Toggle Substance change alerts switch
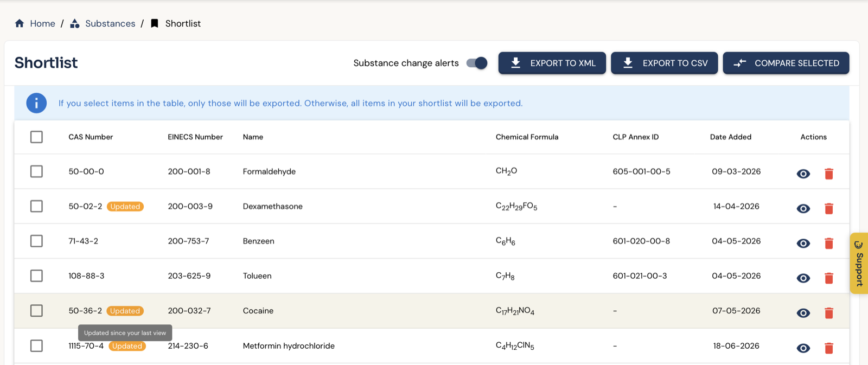Image resolution: width=868 pixels, height=365 pixels. click(477, 63)
